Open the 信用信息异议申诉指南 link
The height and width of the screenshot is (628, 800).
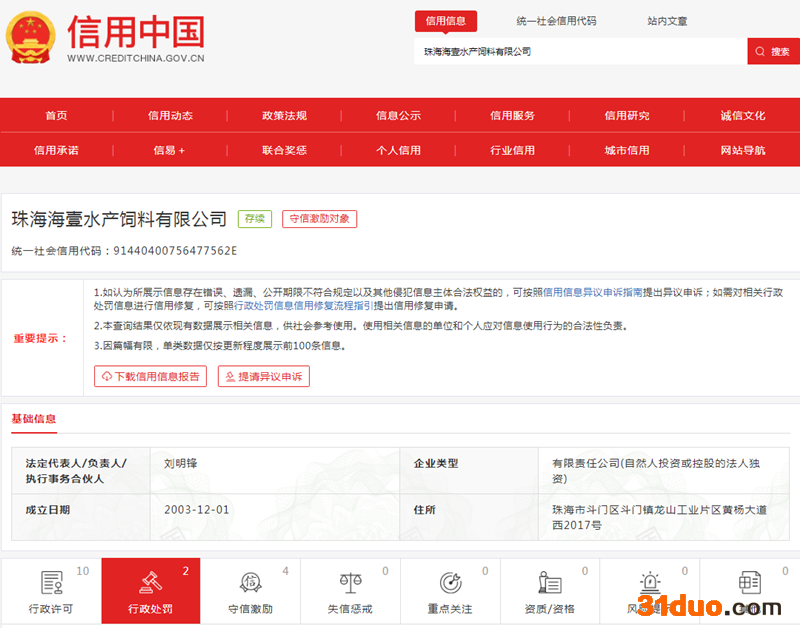(x=592, y=292)
